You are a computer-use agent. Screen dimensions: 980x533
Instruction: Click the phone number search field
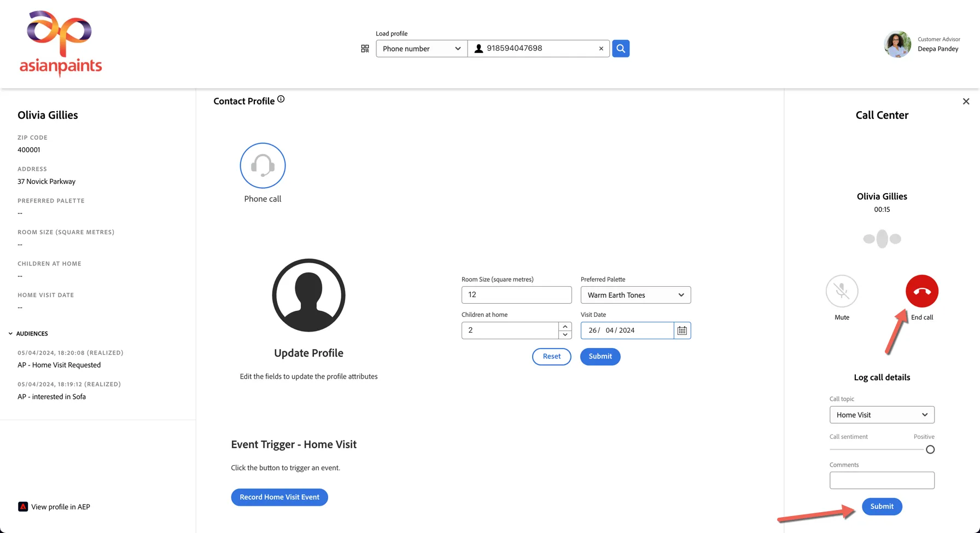pyautogui.click(x=539, y=49)
